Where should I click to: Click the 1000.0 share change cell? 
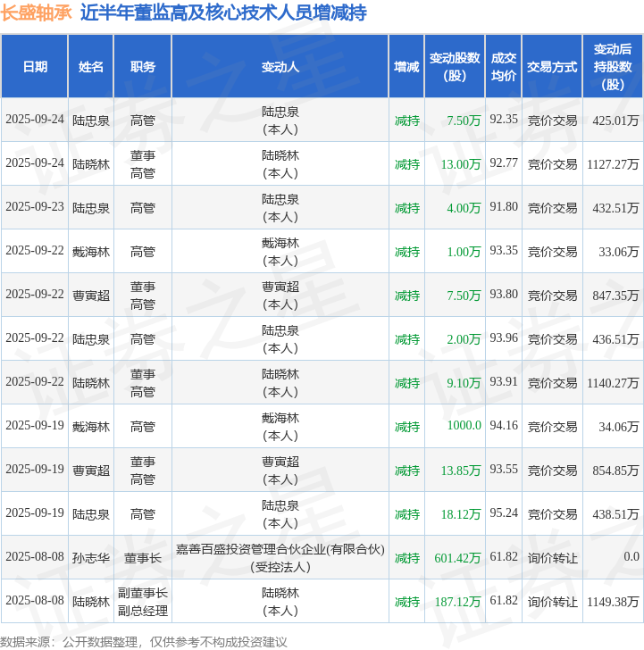[455, 426]
